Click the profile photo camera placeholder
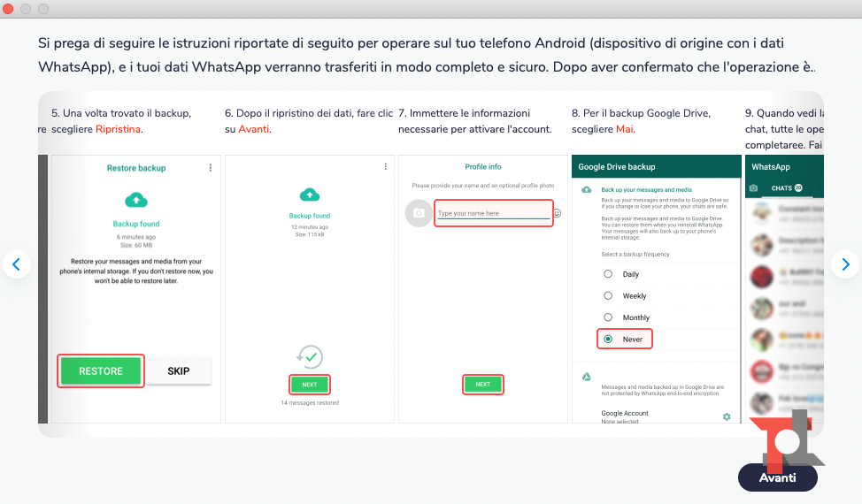862x504 pixels. click(x=419, y=213)
